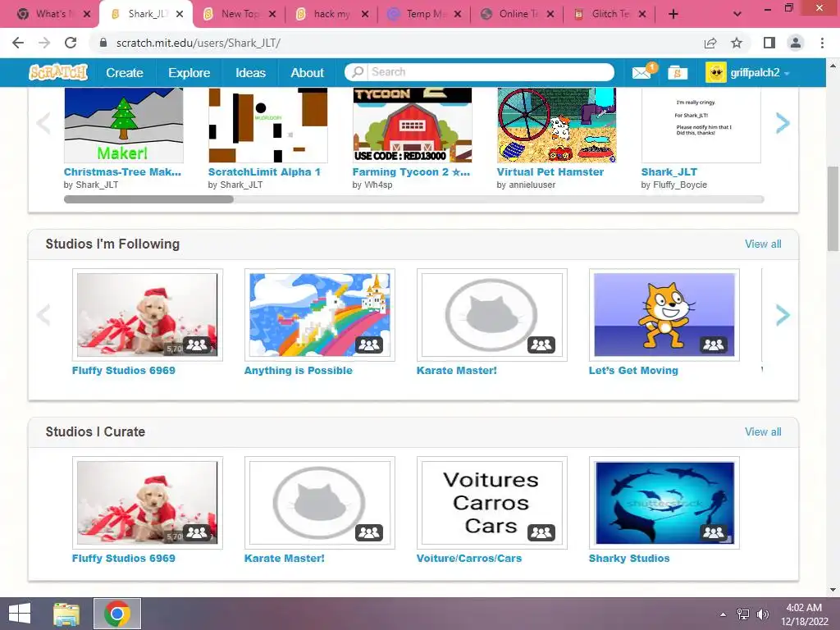
Task: Open the ScratchLimit Alpha 1 project link
Action: [x=264, y=172]
